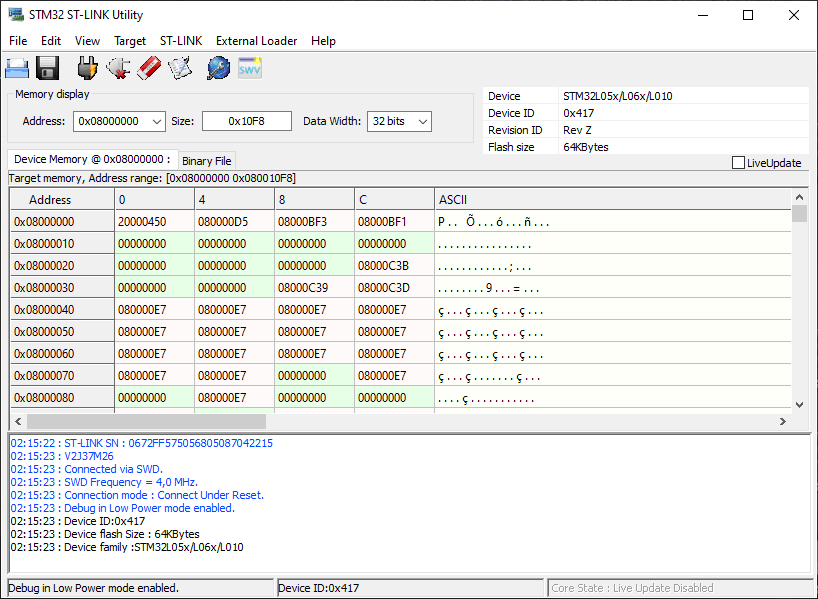818x599 pixels.
Task: Open the ST-LINK menu
Action: pos(181,41)
